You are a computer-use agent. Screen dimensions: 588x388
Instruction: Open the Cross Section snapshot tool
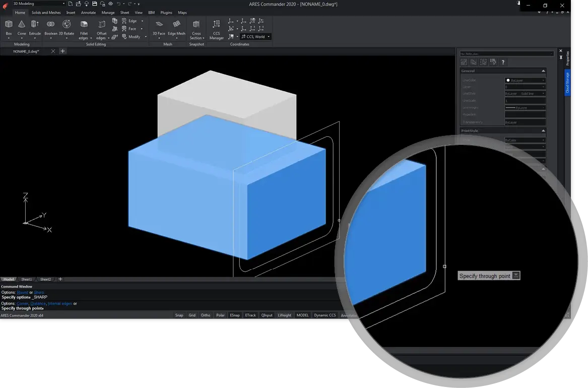click(196, 29)
